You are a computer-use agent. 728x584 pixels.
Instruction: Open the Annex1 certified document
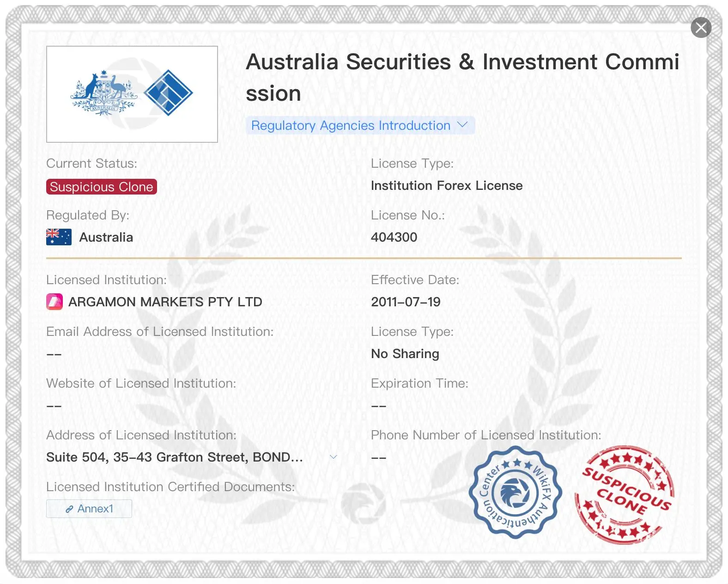pos(89,509)
